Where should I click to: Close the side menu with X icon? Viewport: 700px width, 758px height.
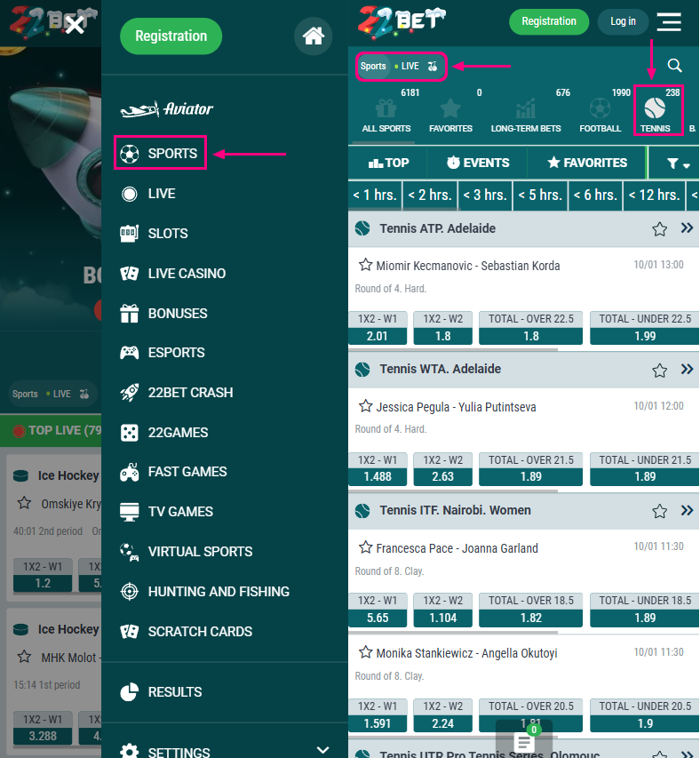76,25
